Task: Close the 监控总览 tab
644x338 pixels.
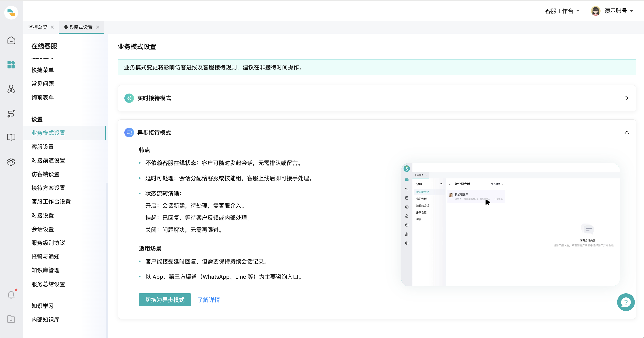Action: pos(52,27)
